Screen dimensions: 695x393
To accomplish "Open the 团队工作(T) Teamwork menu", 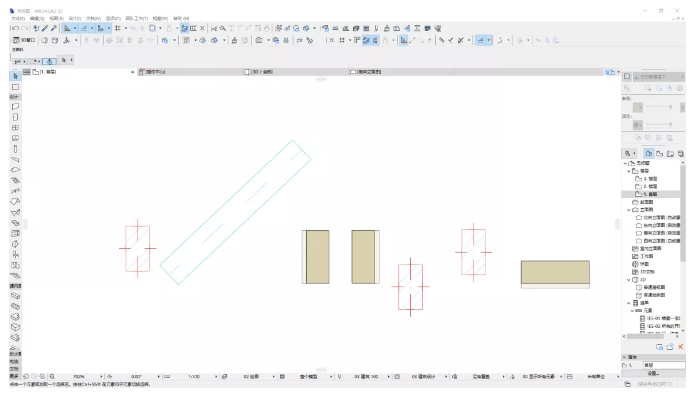I will click(x=137, y=19).
